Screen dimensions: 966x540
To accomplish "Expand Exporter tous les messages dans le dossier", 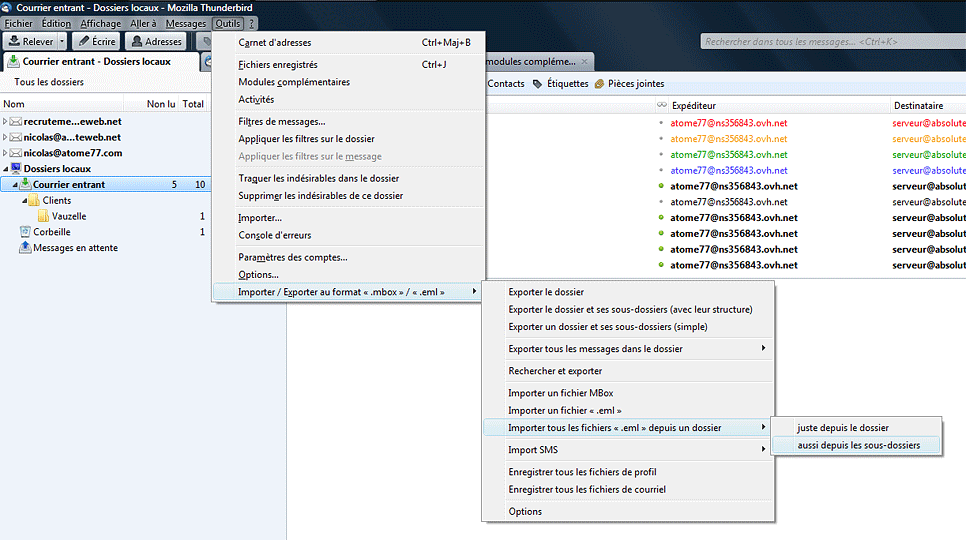I will 628,349.
